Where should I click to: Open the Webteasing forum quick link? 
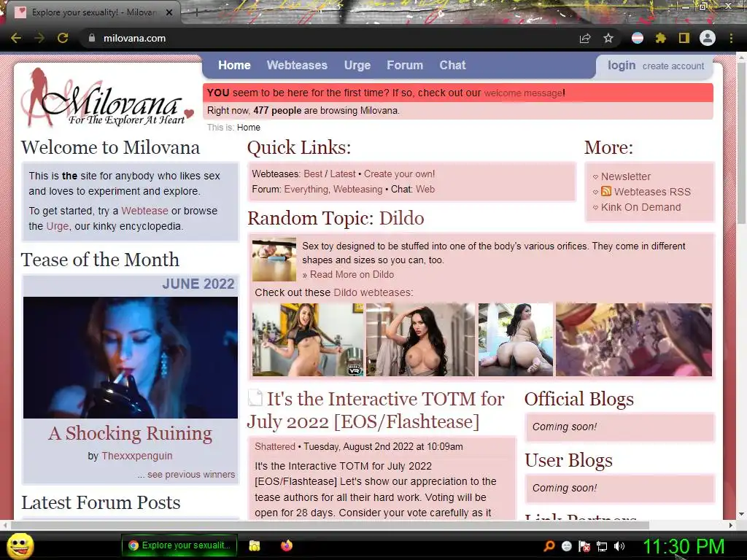(x=357, y=189)
